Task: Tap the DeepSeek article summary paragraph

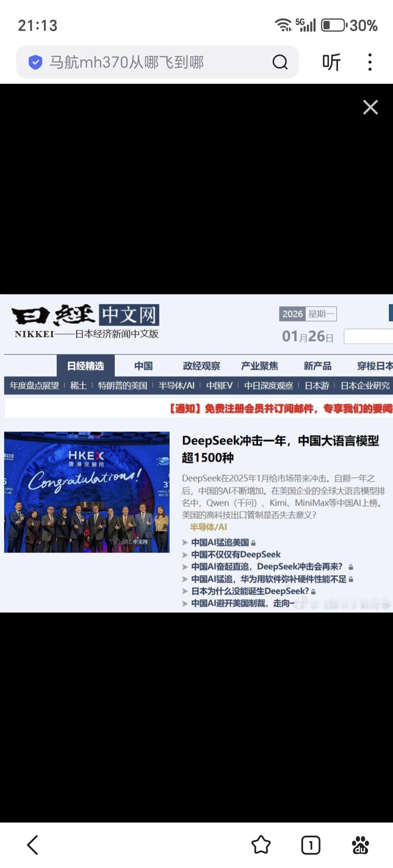Action: coord(283,496)
